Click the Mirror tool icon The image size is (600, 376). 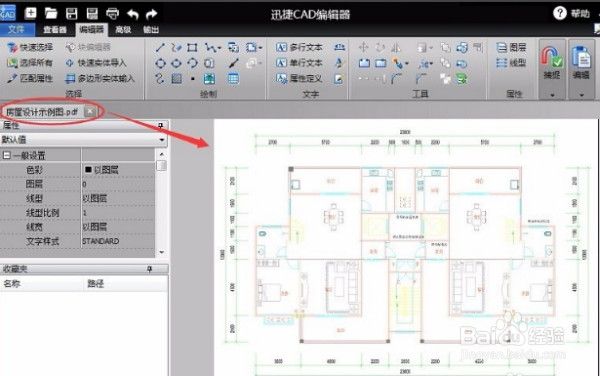[x=396, y=47]
